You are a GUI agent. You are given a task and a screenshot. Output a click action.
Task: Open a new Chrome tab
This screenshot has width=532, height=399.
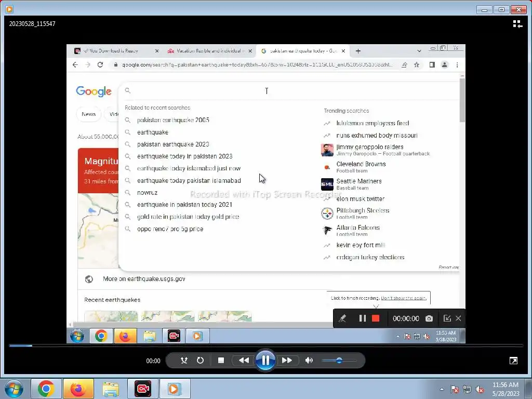point(358,51)
